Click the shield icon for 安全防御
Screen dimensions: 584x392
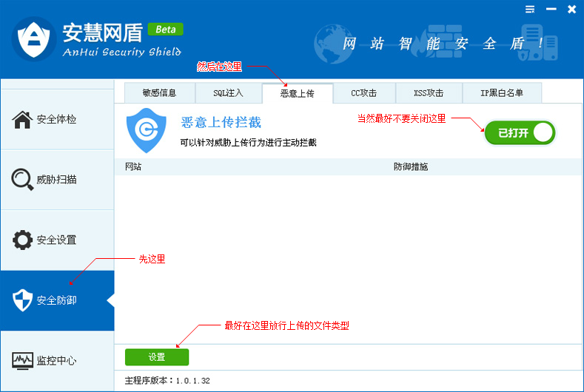coord(22,300)
